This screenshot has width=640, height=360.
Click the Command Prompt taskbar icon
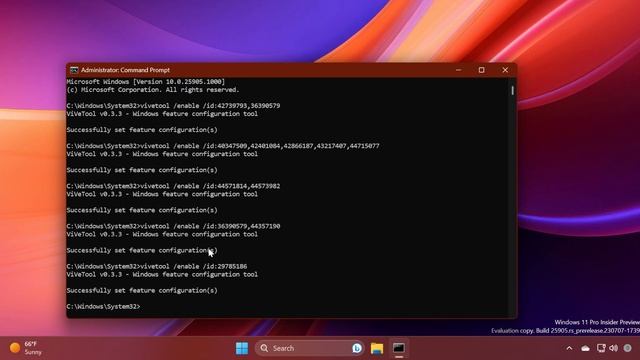pos(399,348)
